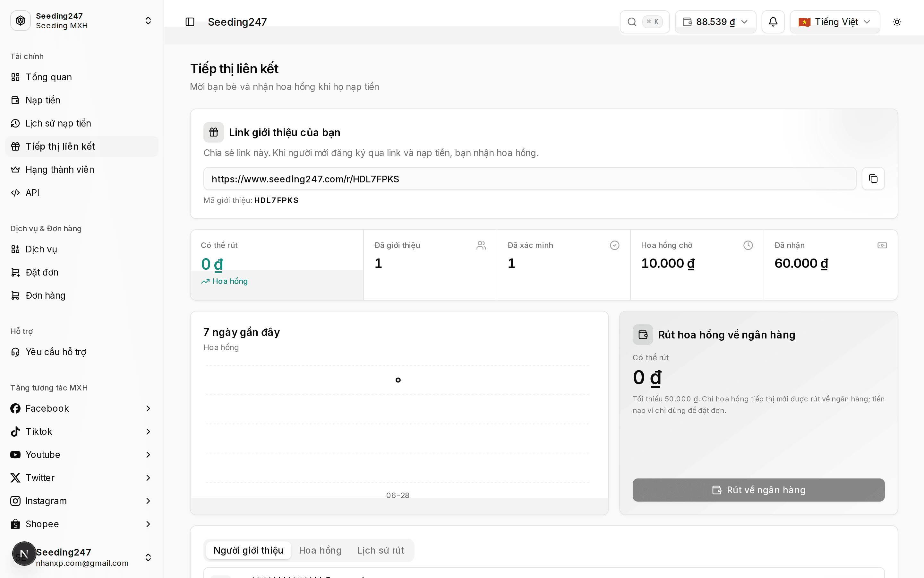
Task: Click the Shopee icon in sidebar
Action: [15, 524]
